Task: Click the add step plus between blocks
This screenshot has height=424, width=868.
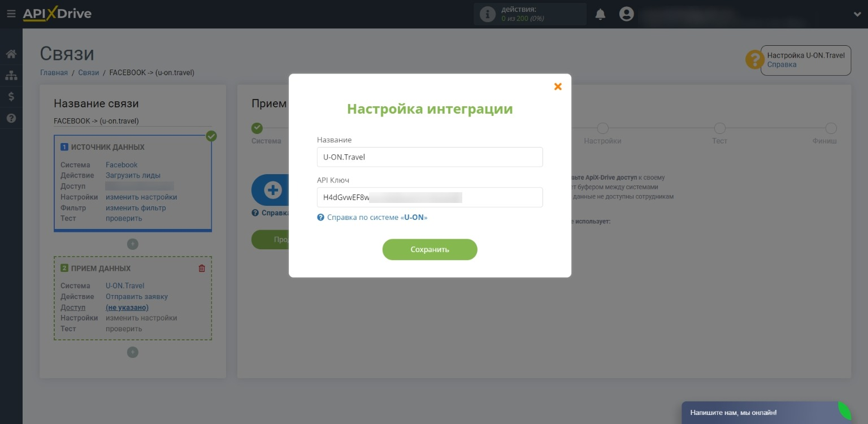Action: click(132, 244)
